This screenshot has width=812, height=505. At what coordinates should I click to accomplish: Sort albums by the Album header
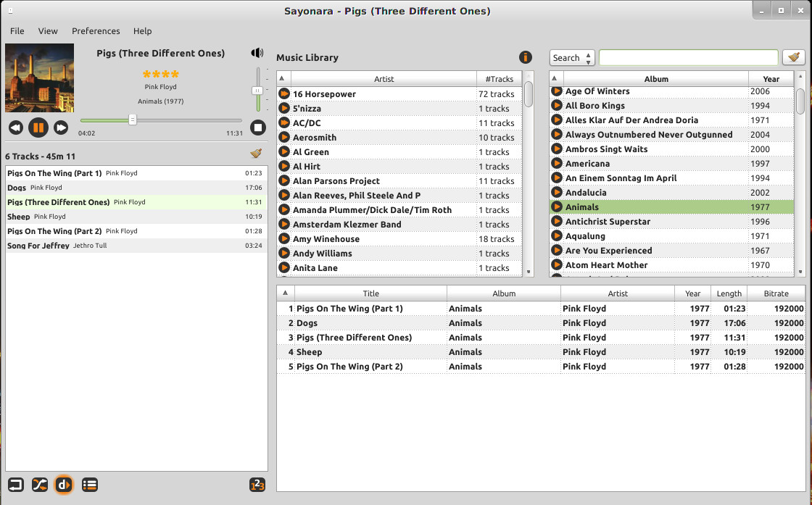click(656, 79)
